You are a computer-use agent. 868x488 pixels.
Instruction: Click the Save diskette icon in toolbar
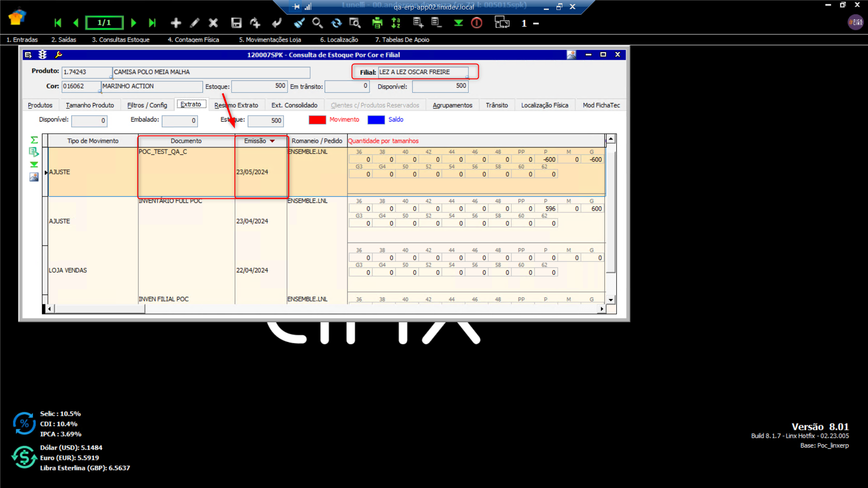pos(236,23)
